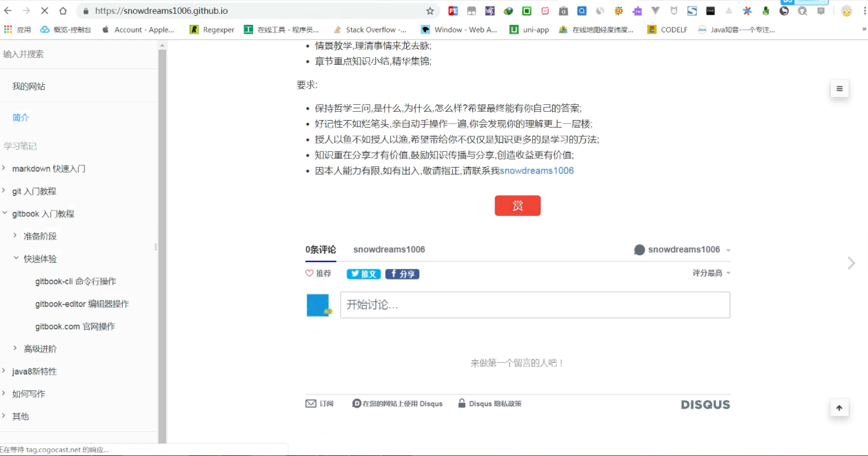Open the page hamburger menu icon
The height and width of the screenshot is (456, 868).
(x=839, y=89)
